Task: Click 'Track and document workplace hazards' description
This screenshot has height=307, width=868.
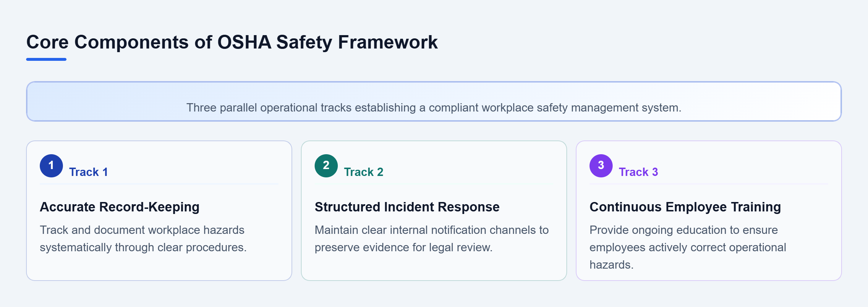Action: pos(143,239)
